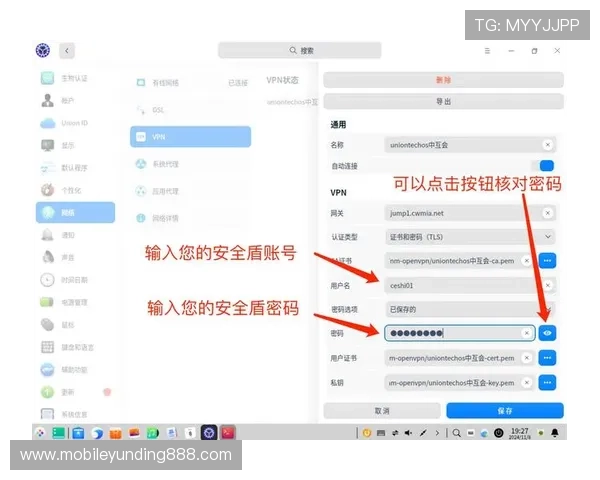Reveal password with the eye icon button
Screen dimensions: 600x480
547,333
